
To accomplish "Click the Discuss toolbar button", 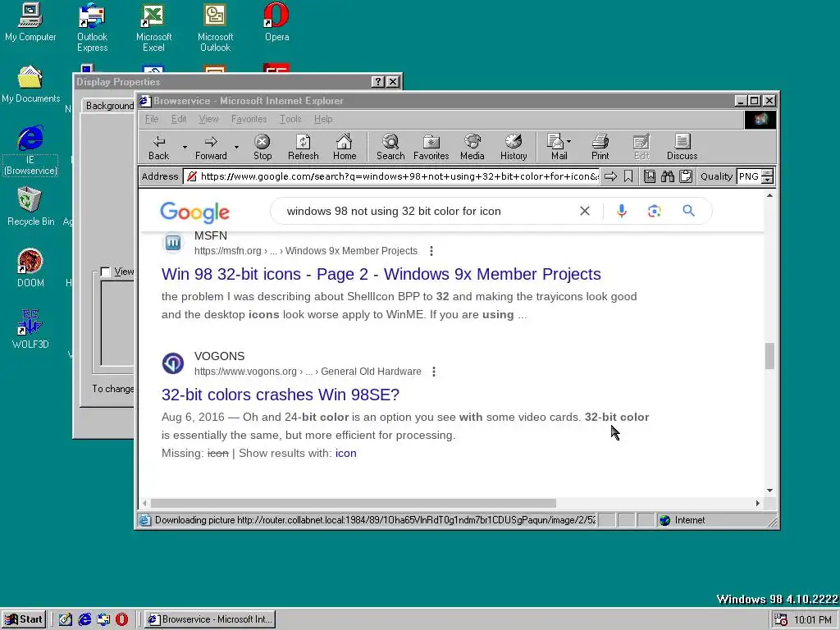I will pyautogui.click(x=682, y=148).
